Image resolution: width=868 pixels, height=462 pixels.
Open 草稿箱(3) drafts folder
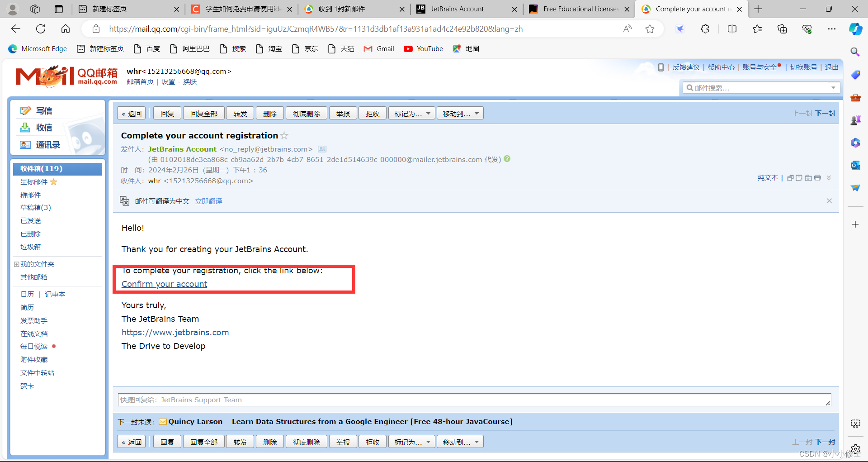tap(36, 208)
